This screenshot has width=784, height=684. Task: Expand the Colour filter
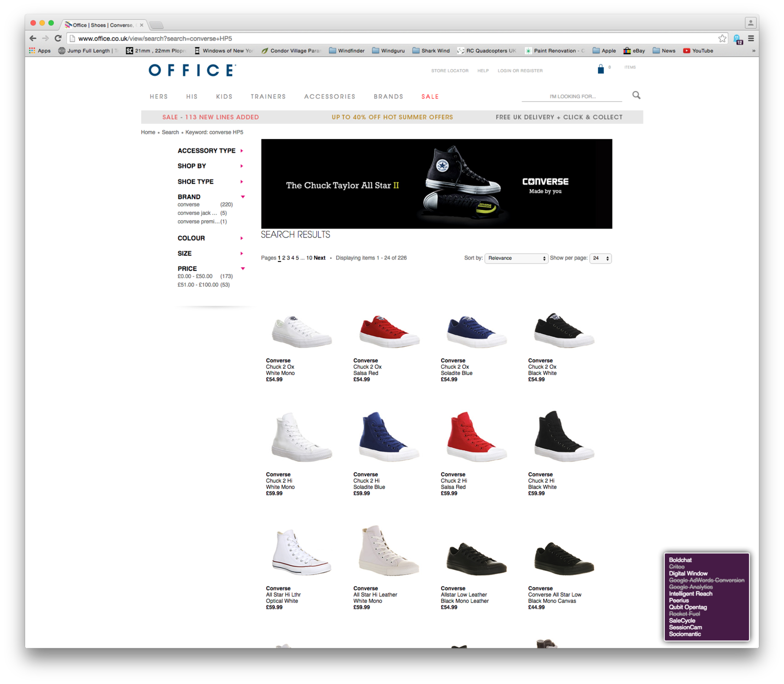click(x=211, y=238)
